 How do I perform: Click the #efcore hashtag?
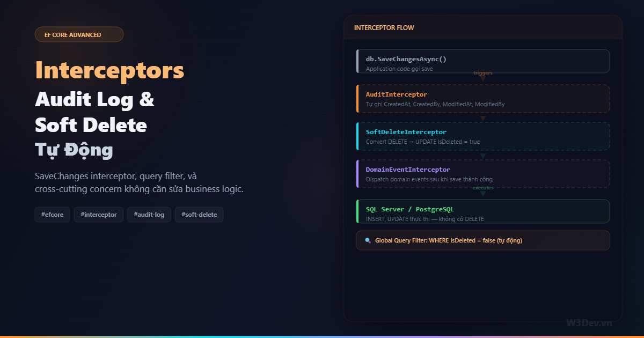(x=52, y=214)
